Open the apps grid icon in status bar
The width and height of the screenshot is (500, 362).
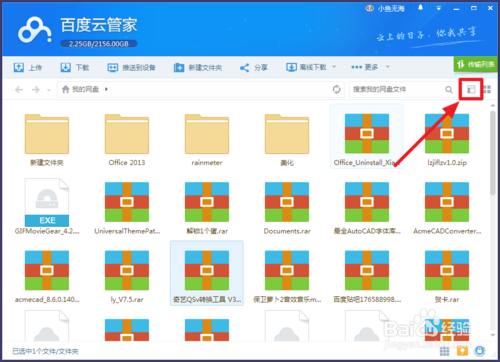[x=445, y=351]
